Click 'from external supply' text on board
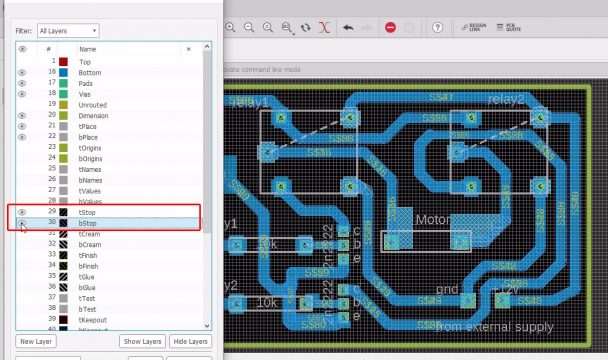 (494, 327)
